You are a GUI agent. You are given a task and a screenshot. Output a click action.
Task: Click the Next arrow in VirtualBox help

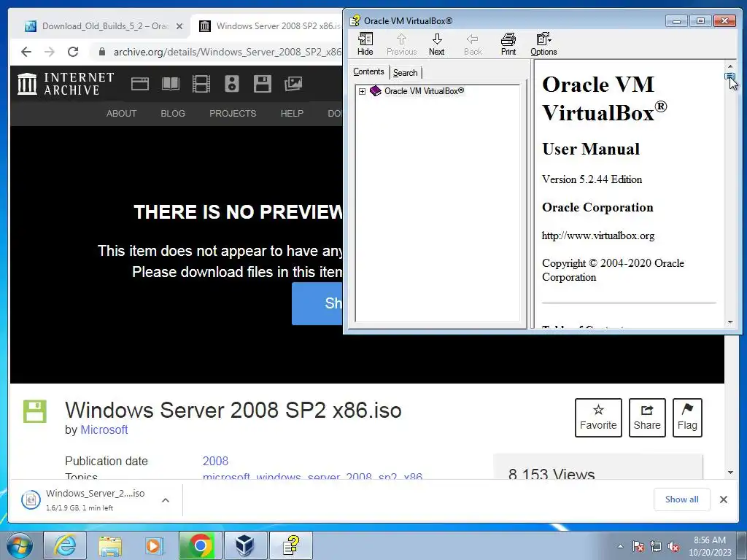(436, 44)
